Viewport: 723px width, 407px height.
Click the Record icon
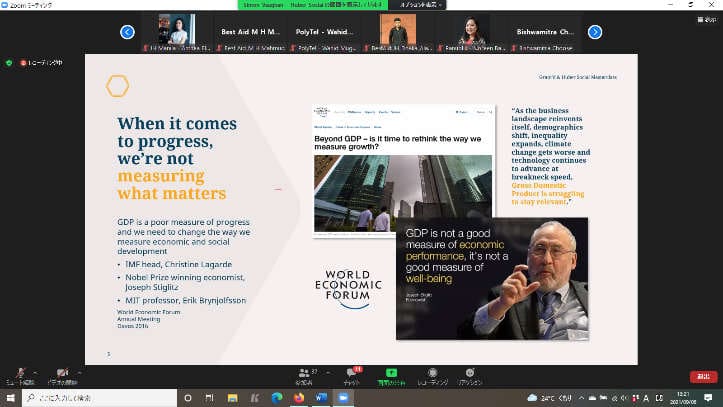(433, 376)
